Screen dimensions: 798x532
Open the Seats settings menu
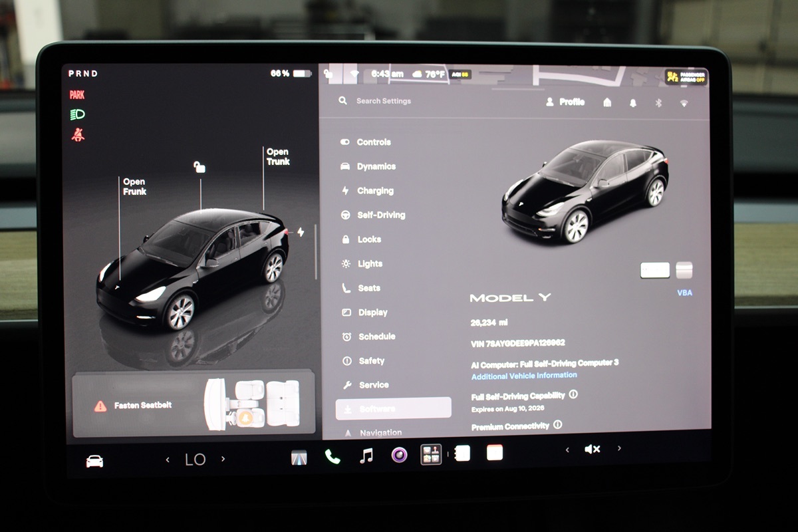pos(361,288)
